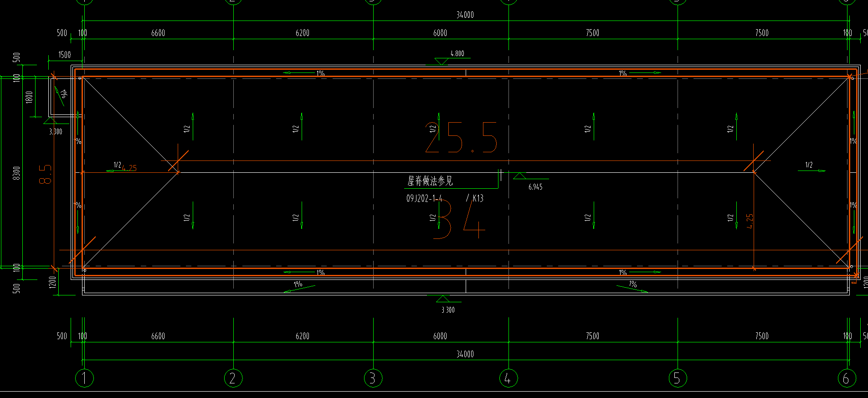Pick the 7500 dimension between axes 4 and 5 on top
Viewport: 868px width, 398px height.
592,33
